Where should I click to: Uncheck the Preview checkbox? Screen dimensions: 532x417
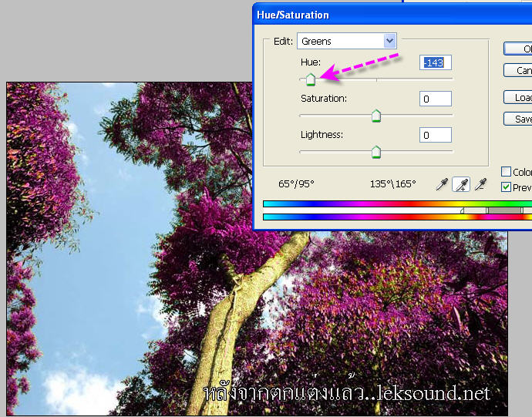pyautogui.click(x=507, y=187)
